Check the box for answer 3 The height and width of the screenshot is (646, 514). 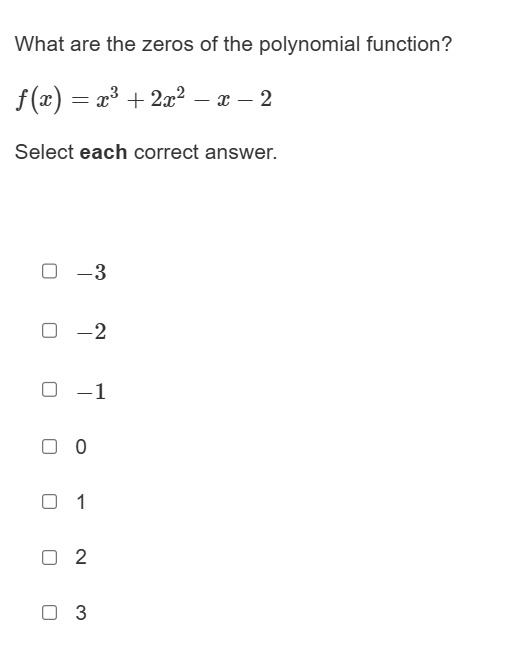49,612
